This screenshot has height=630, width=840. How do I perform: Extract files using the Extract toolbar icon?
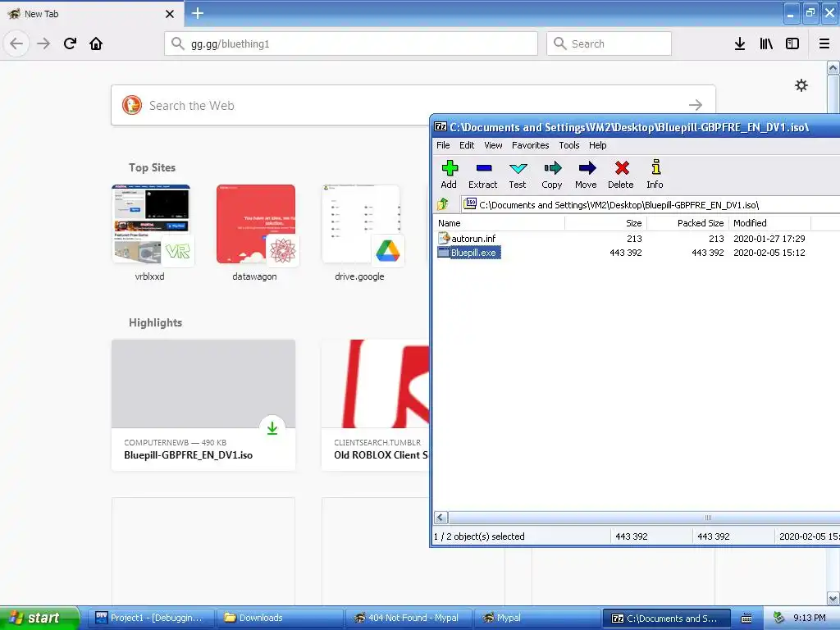(x=482, y=175)
